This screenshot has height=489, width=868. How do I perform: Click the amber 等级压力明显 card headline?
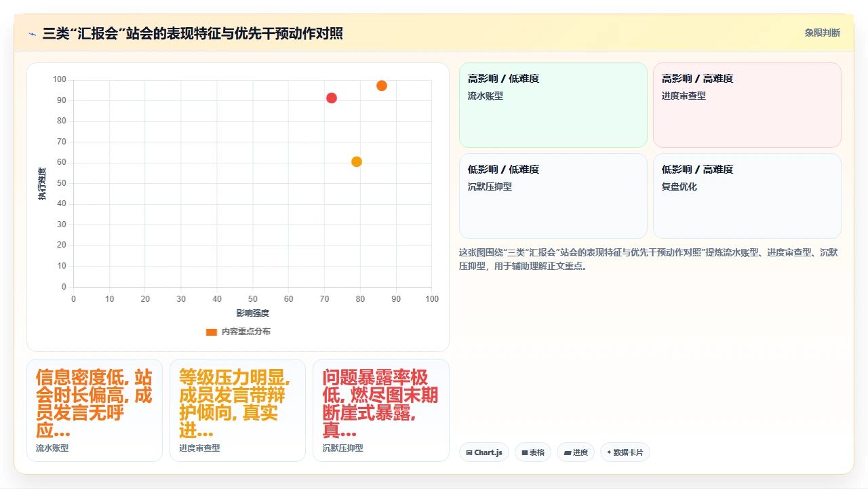[235, 404]
